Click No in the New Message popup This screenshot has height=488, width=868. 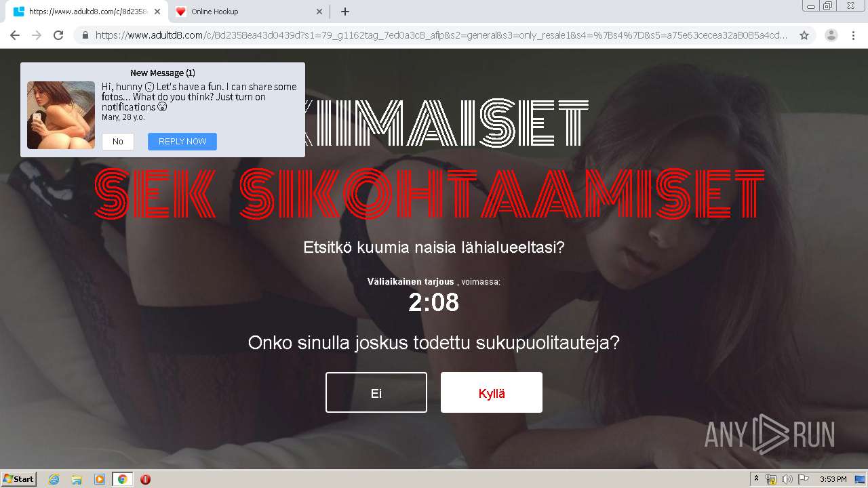pos(118,142)
